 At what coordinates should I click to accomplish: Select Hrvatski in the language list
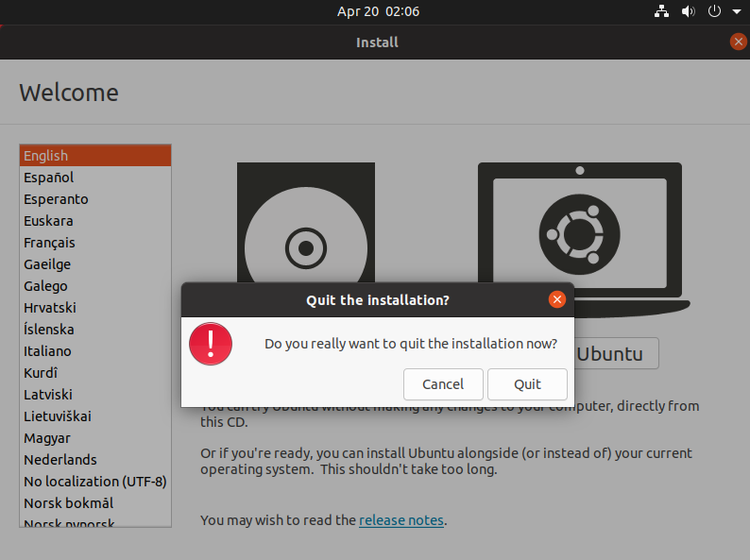click(95, 308)
